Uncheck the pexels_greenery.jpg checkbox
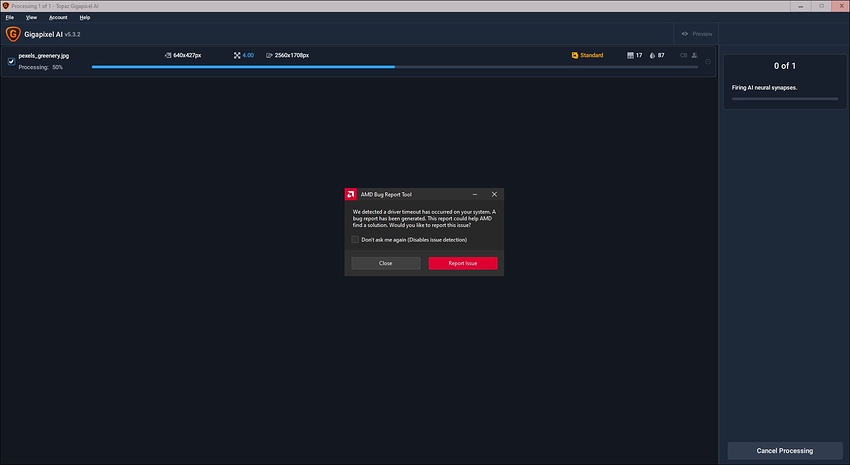The image size is (850, 465). pyautogui.click(x=11, y=61)
